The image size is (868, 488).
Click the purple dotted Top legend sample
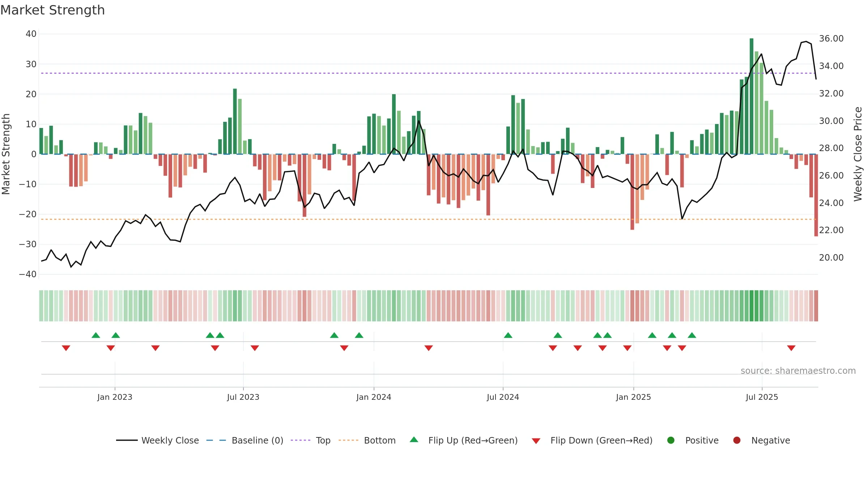tap(301, 440)
